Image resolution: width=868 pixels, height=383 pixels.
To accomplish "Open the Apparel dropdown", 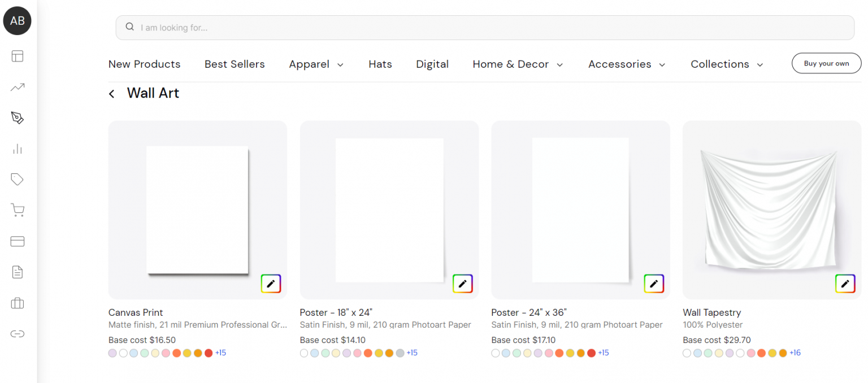I will [316, 64].
